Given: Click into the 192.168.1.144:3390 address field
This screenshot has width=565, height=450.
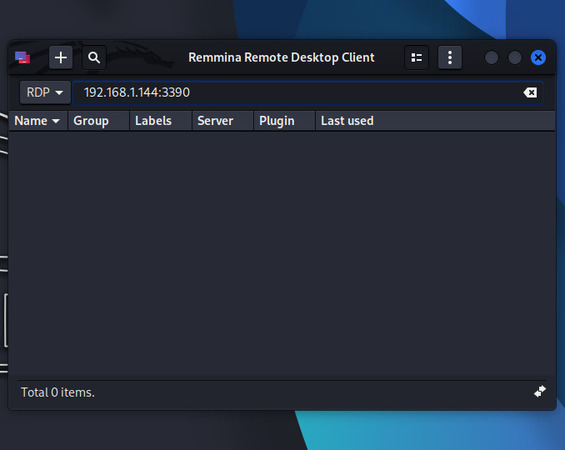Looking at the screenshot, I should coord(308,93).
